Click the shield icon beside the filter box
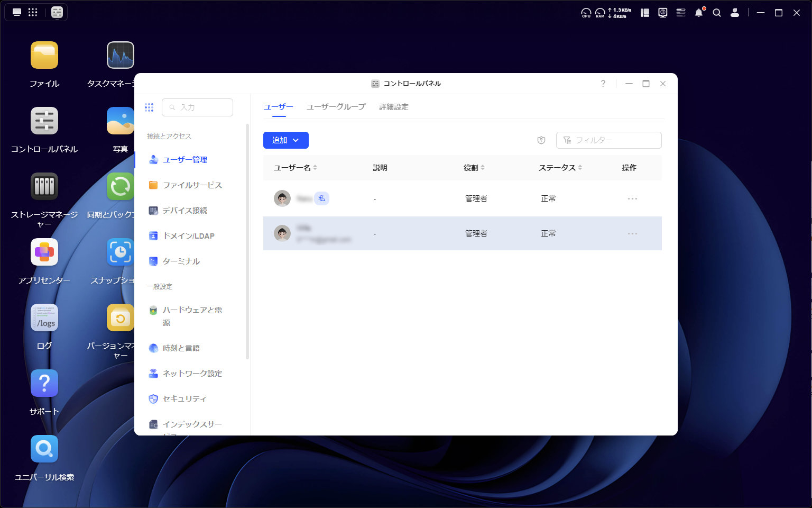Screen dimensions: 812x508 [541, 140]
